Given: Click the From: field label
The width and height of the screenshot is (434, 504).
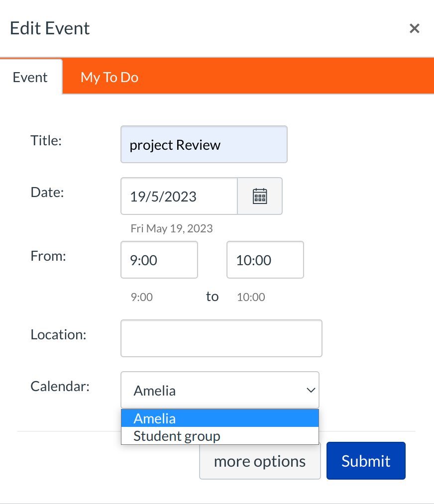Looking at the screenshot, I should [x=48, y=256].
